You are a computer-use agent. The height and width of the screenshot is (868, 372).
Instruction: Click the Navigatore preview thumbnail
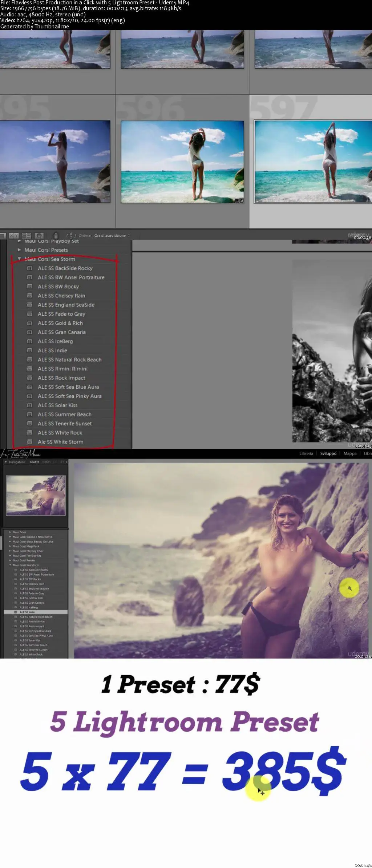point(36,495)
